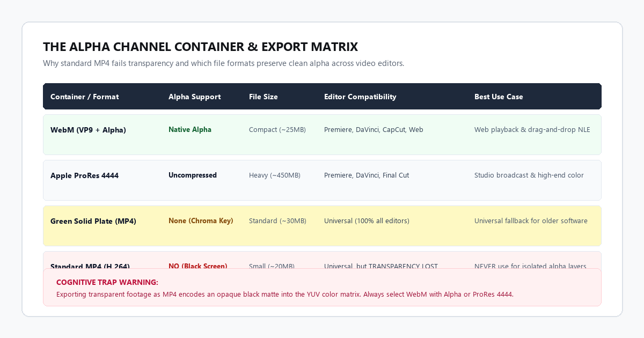The height and width of the screenshot is (338, 644).
Task: Click the 'Small (~20MB)' file size cell
Action: 272,266
